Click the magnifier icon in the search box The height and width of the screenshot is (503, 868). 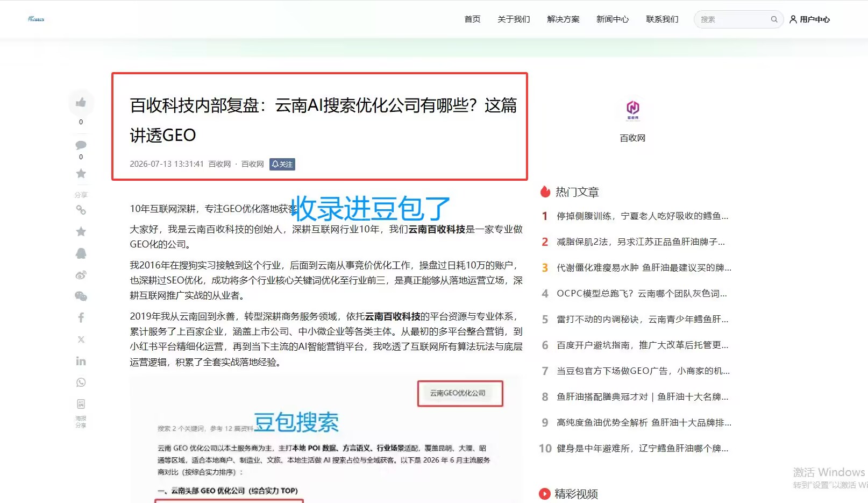774,19
